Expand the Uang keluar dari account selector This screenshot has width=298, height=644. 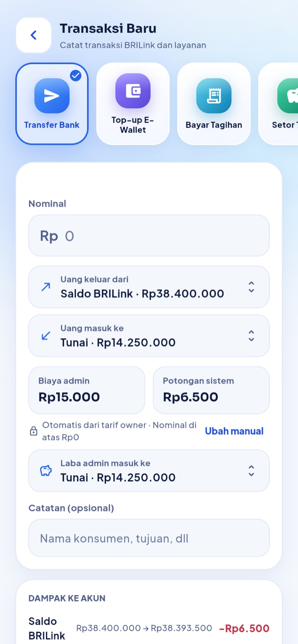[x=149, y=287]
